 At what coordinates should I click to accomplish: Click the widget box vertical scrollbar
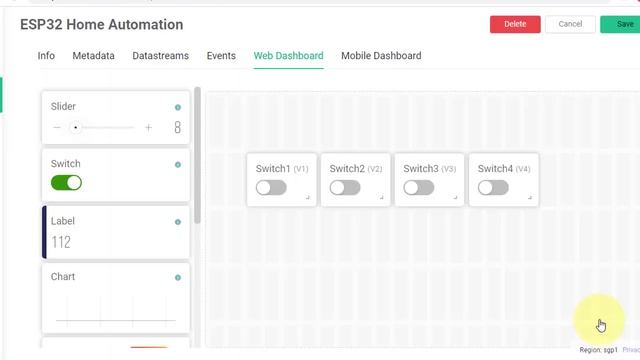tap(198, 155)
